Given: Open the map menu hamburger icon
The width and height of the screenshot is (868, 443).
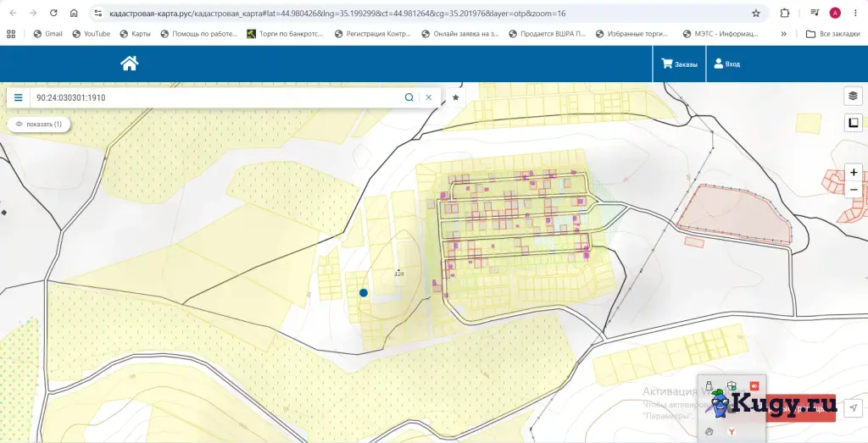Looking at the screenshot, I should [x=19, y=97].
